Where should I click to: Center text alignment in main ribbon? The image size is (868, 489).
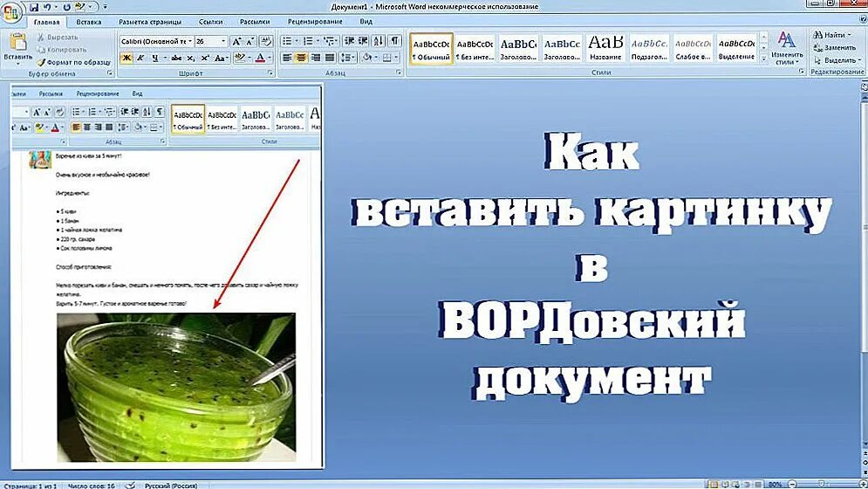tap(301, 58)
